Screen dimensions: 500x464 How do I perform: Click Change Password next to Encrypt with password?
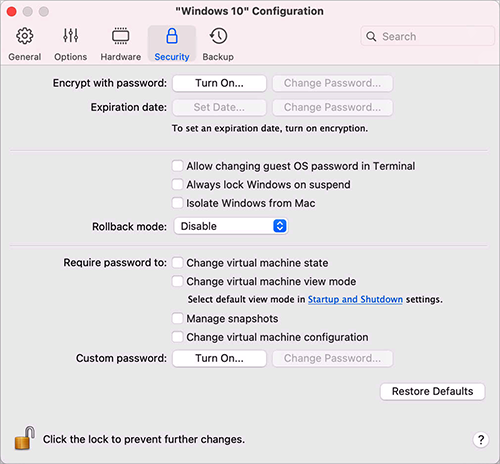click(332, 83)
